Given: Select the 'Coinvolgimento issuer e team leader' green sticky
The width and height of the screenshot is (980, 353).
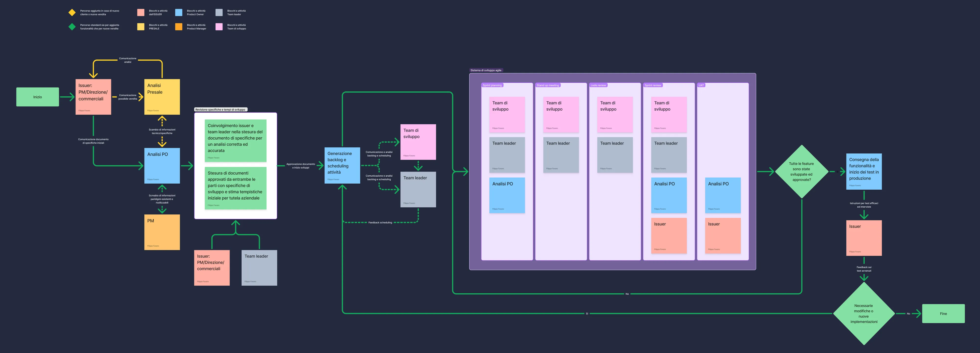Looking at the screenshot, I should click(235, 141).
